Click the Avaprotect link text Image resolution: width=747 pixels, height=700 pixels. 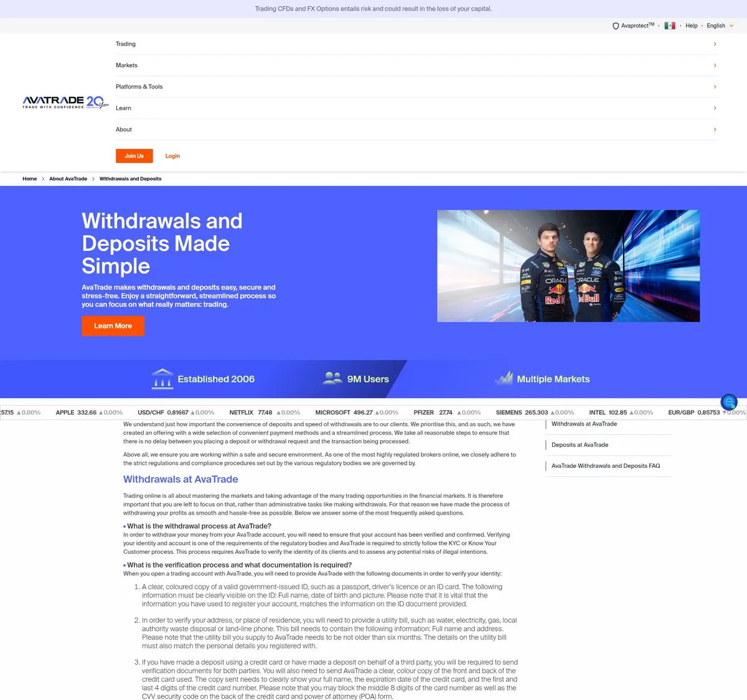[637, 26]
